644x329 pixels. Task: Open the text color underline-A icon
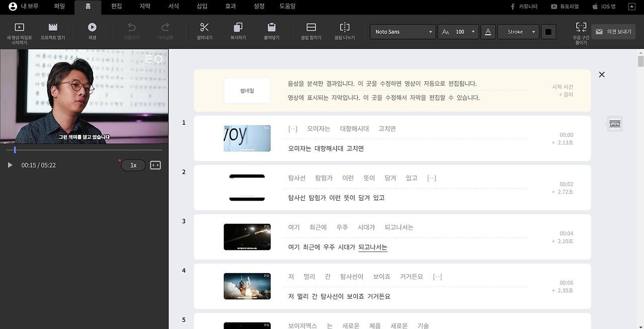point(488,32)
